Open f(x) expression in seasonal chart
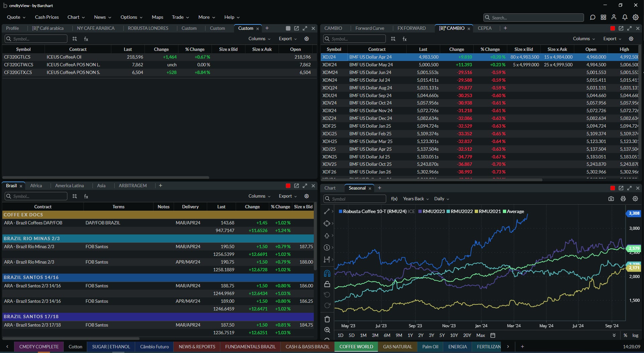 (x=394, y=199)
